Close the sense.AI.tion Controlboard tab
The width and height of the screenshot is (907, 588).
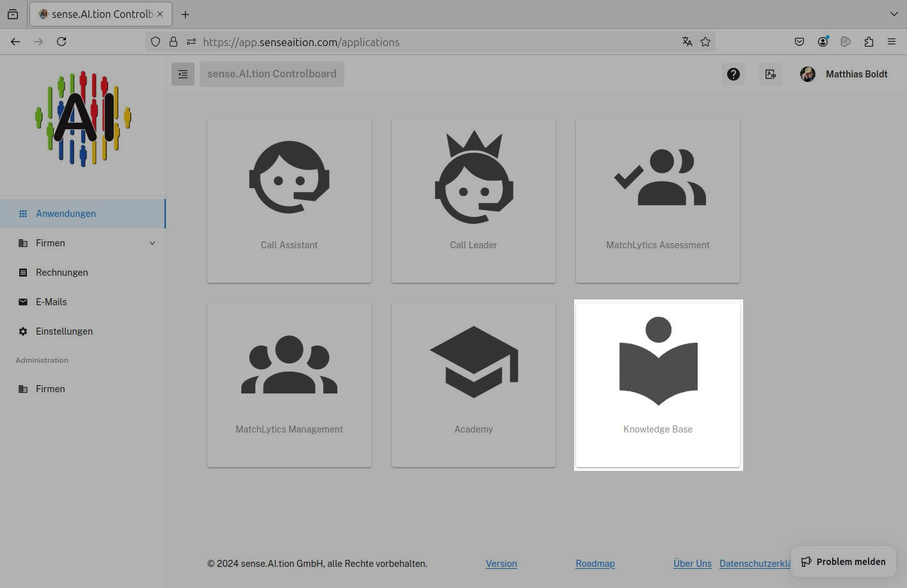point(160,14)
